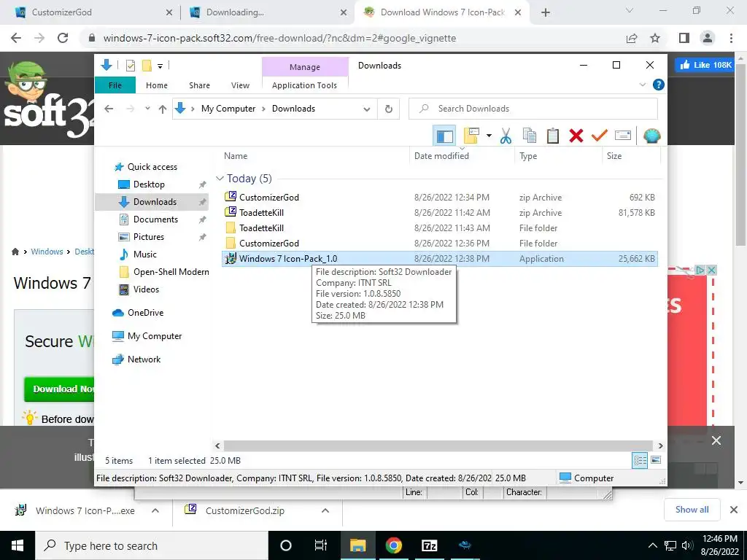The width and height of the screenshot is (747, 560).
Task: Click Explorer's back navigation arrow
Action: pyautogui.click(x=109, y=109)
